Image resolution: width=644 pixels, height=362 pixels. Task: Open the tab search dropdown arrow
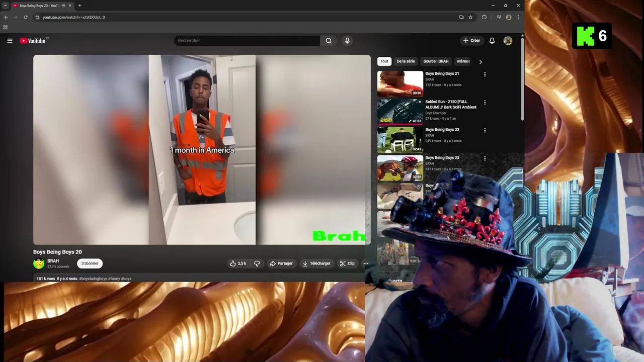point(6,6)
